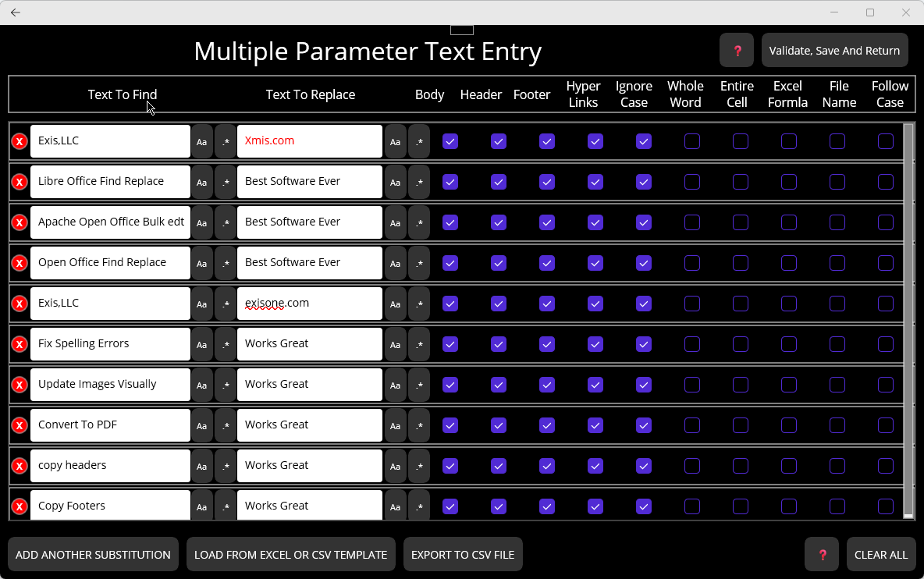The height and width of the screenshot is (579, 924).
Task: Check Follow Case on the 'Open Office Find Replace' row
Action: point(885,263)
